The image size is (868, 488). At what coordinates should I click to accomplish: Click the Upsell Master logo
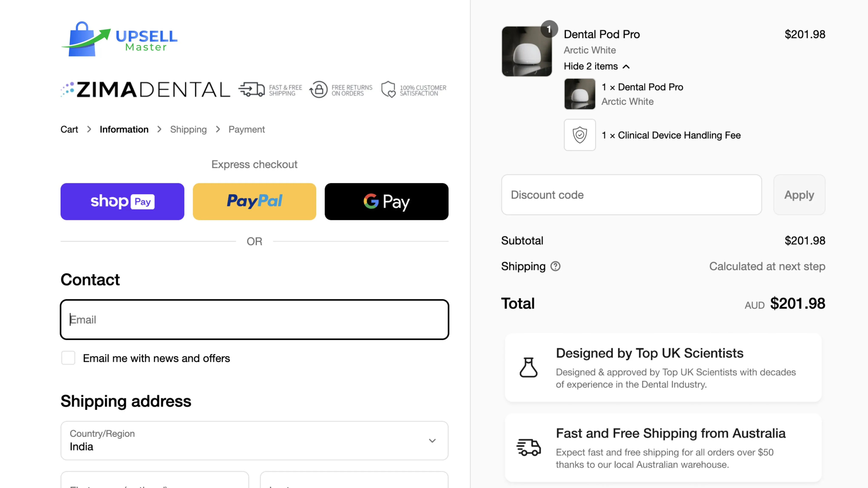(119, 39)
